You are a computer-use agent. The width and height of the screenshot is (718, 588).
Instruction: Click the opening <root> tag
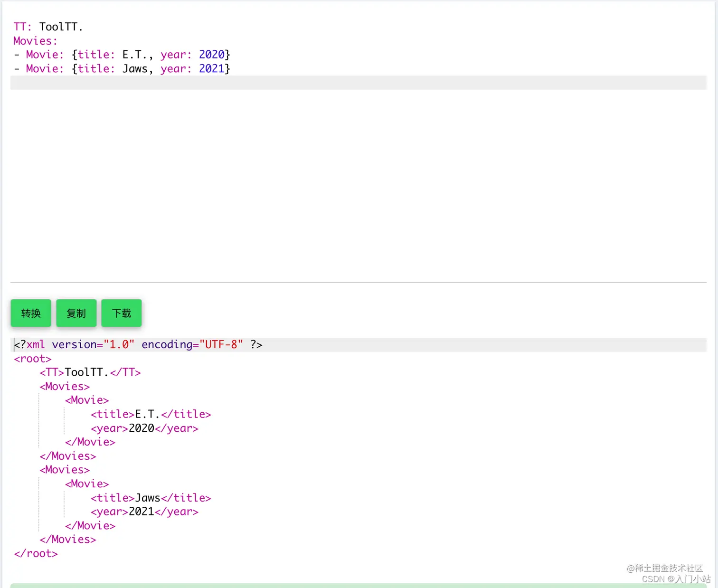pyautogui.click(x=33, y=359)
